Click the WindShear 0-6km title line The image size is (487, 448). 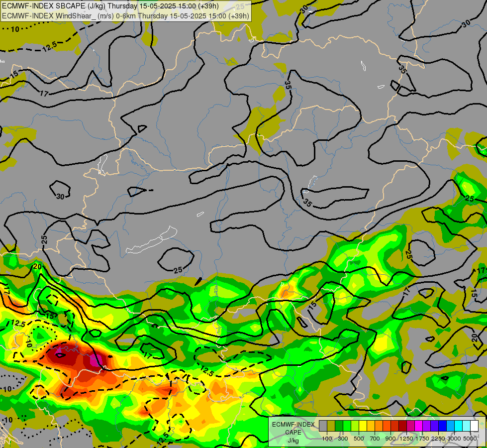tap(125, 15)
